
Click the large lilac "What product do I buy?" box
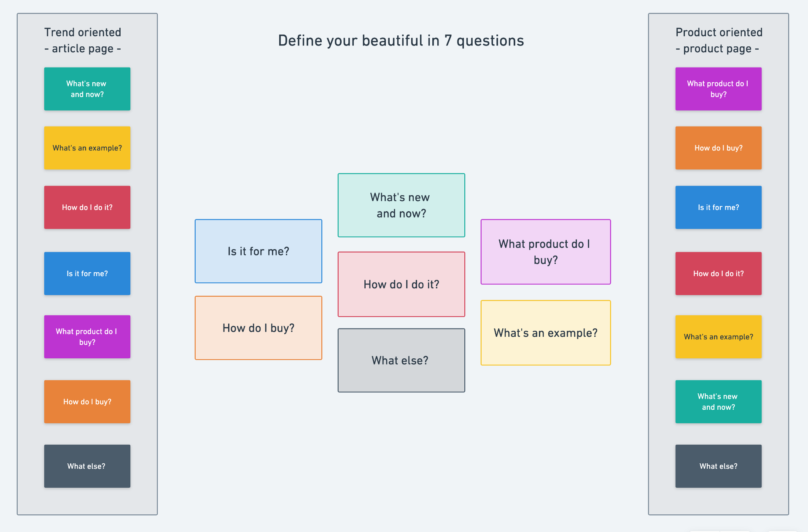pyautogui.click(x=546, y=252)
